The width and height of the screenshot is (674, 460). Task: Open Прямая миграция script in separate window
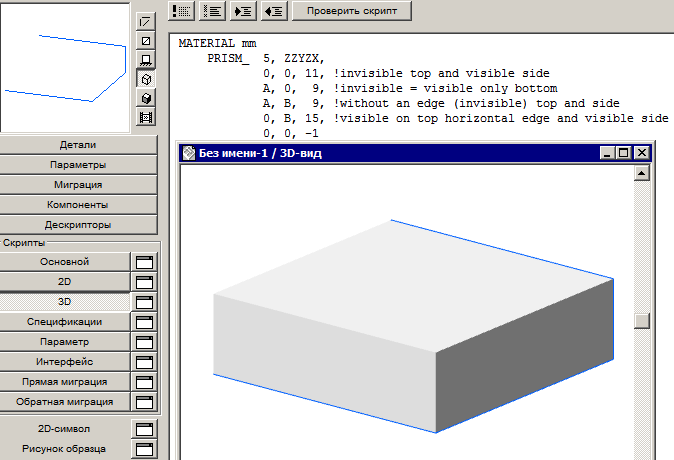click(144, 382)
